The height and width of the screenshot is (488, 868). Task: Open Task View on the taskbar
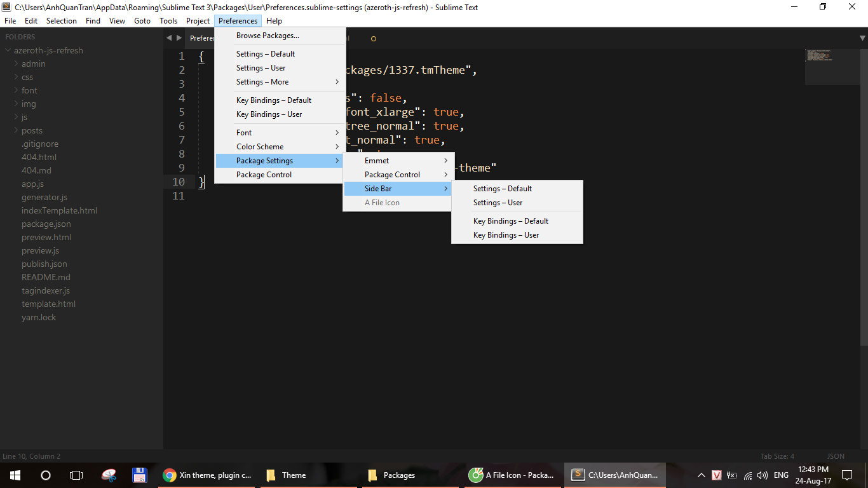tap(76, 475)
